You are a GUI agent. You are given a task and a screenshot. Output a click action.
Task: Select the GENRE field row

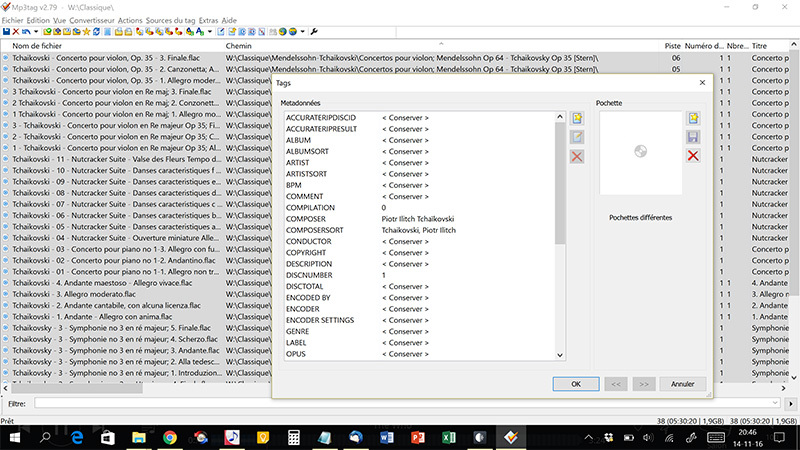[419, 331]
